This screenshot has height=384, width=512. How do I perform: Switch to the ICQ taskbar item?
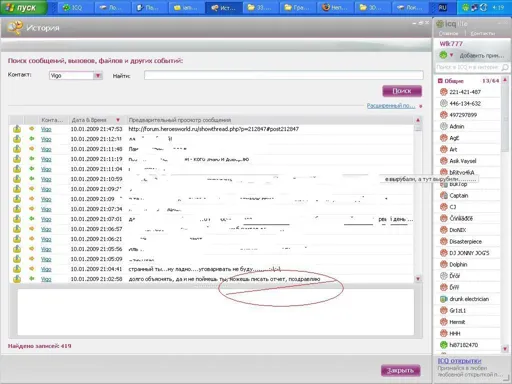click(x=75, y=7)
